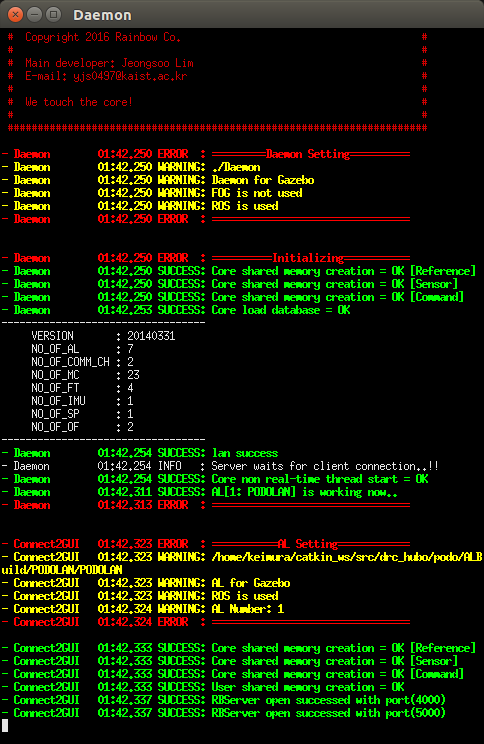Select Daemon shared memory '[Sensor]' success line
This screenshot has height=744, width=484.
coord(230,284)
